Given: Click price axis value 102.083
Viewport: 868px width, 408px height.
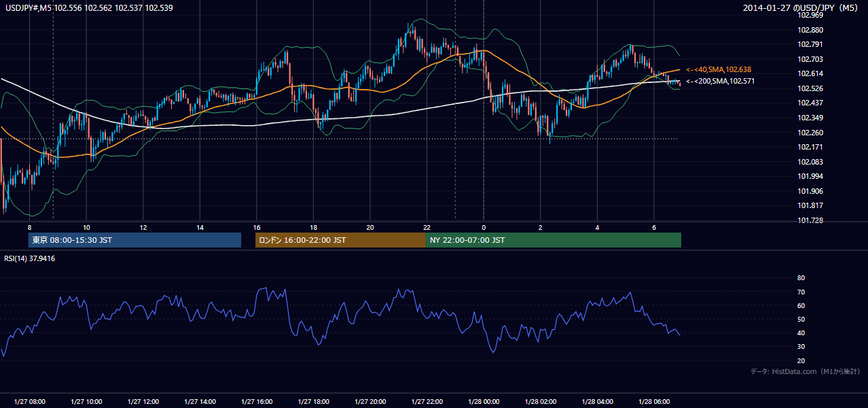Looking at the screenshot, I should coord(810,162).
